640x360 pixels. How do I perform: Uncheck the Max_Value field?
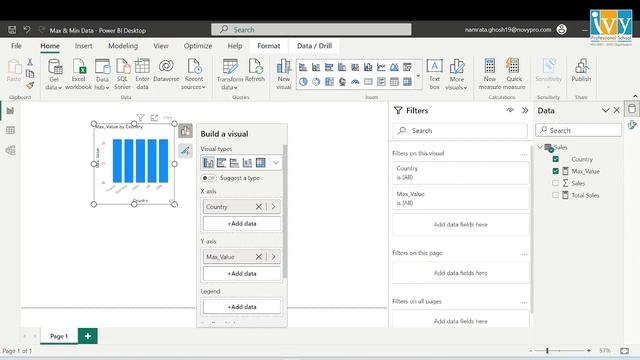coord(556,171)
